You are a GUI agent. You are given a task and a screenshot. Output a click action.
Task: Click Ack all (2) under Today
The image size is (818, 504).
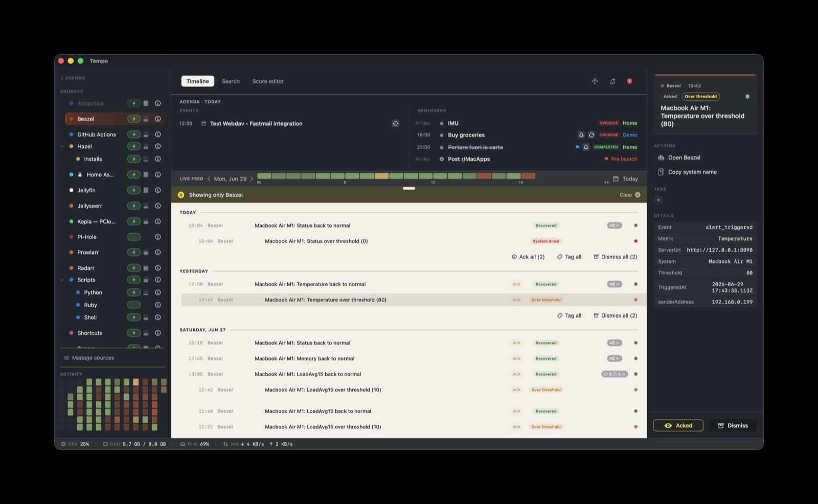click(x=528, y=257)
